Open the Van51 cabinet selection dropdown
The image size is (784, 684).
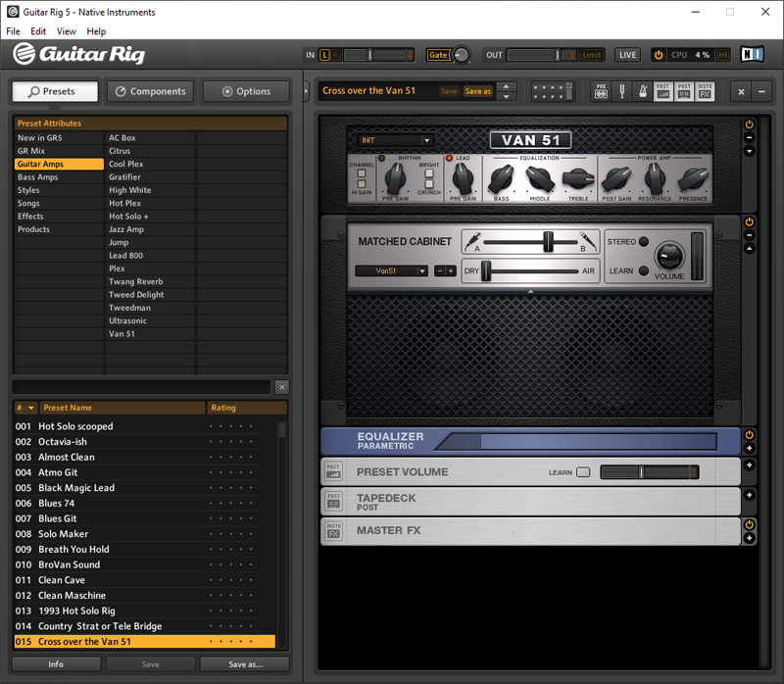pos(391,271)
